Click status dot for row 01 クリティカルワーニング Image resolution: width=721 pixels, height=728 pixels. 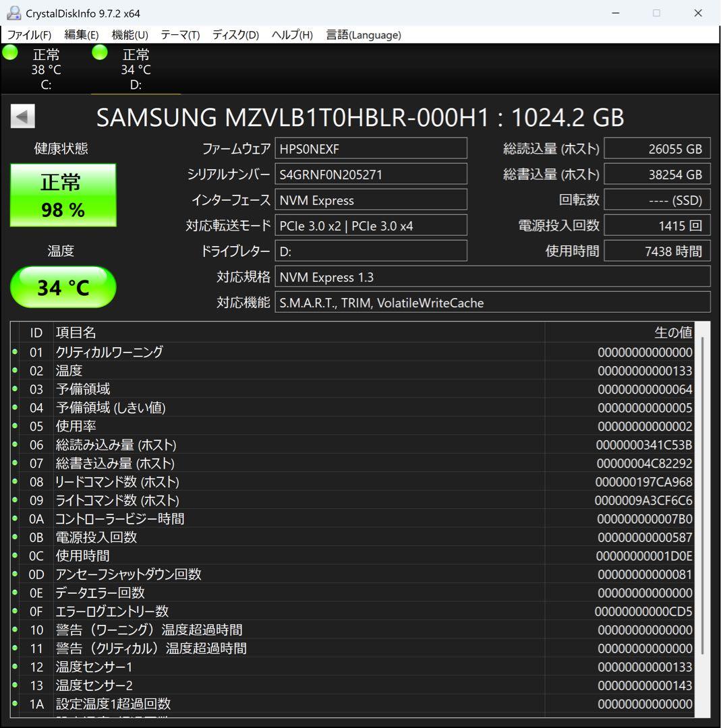pyautogui.click(x=15, y=352)
